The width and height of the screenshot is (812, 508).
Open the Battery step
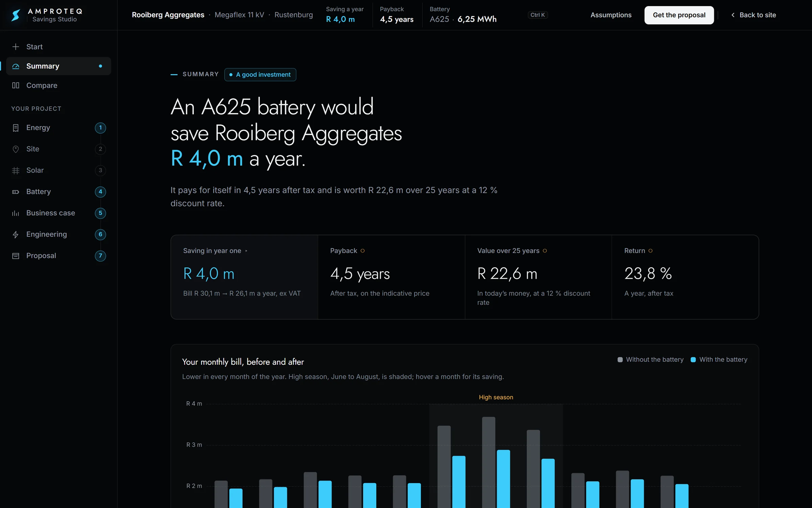[58, 192]
